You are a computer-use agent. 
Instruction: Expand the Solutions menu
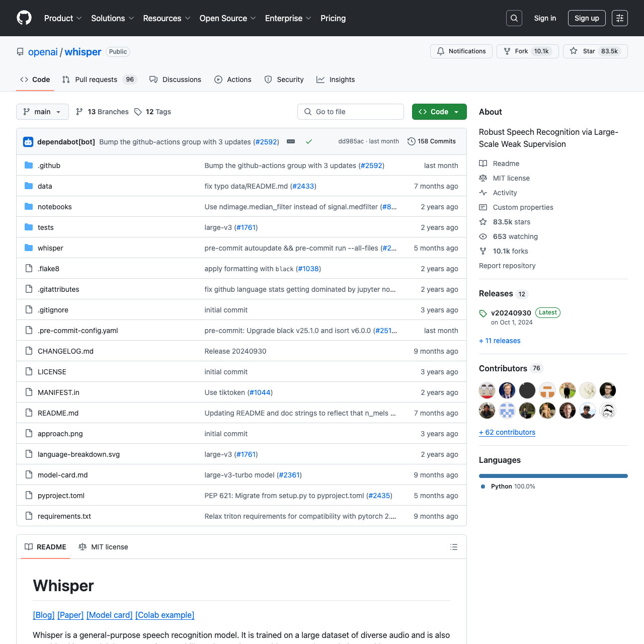[x=113, y=18]
